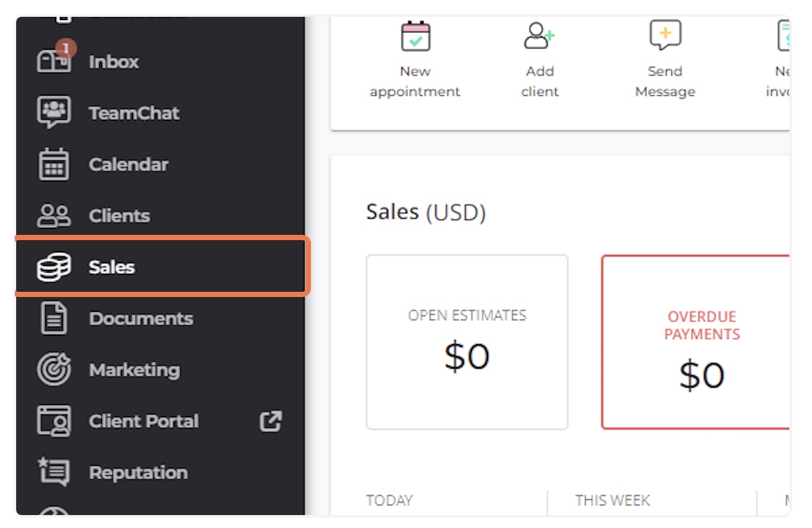The width and height of the screenshot is (812, 528).
Task: Click the New appointment calendar icon
Action: pyautogui.click(x=415, y=36)
